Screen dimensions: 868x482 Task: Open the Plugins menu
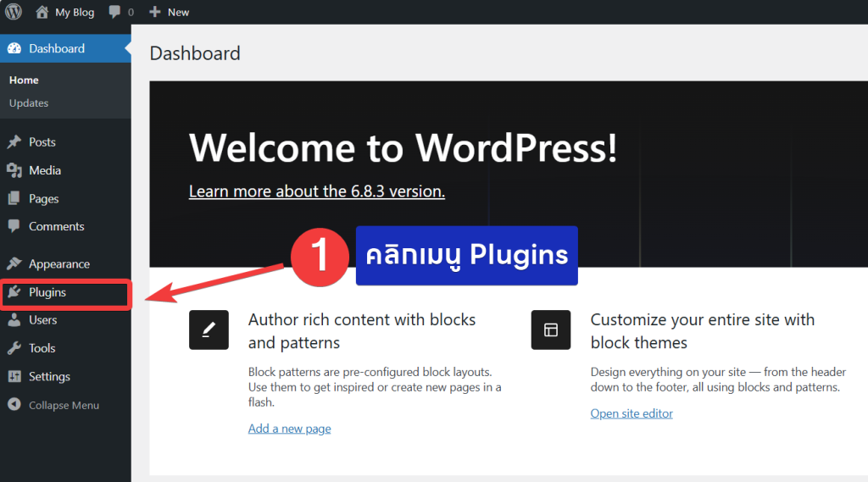point(47,292)
